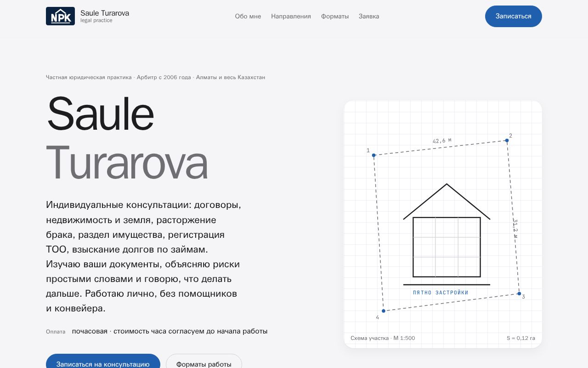This screenshot has height=368, width=588.
Task: Click the ПЯТНО ЗАСТРОЙКИ label
Action: [441, 293]
